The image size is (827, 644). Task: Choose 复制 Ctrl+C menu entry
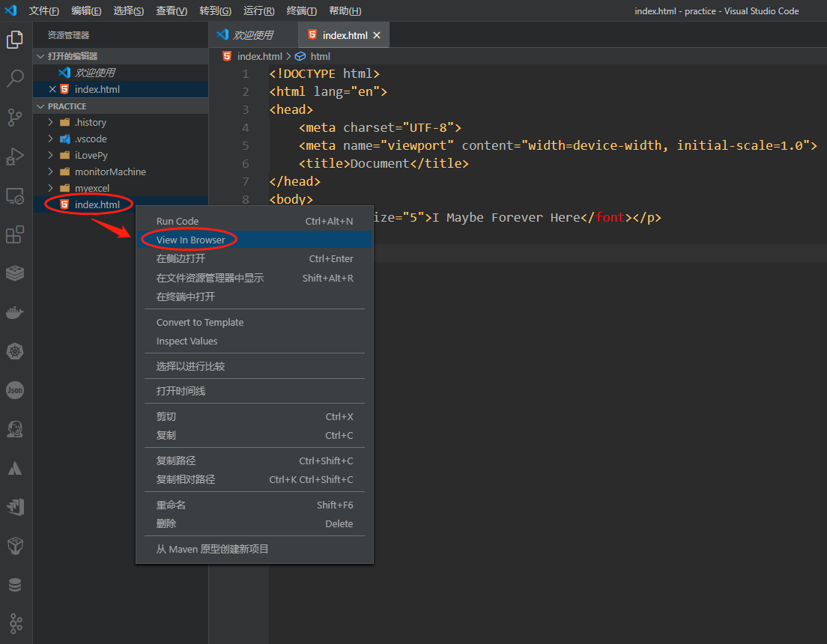pos(254,435)
